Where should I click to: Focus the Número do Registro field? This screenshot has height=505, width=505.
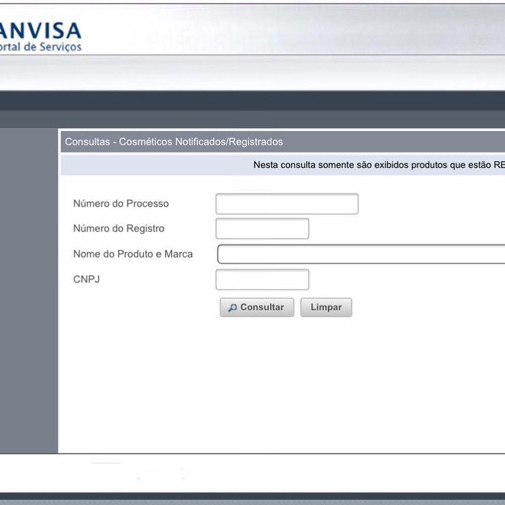click(262, 229)
